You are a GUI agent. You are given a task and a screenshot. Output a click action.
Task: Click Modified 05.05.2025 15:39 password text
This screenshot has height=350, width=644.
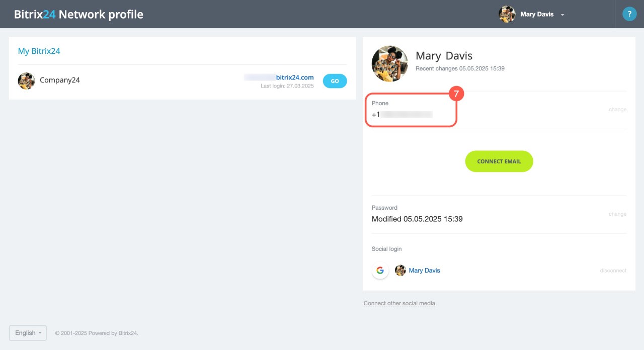pyautogui.click(x=417, y=219)
